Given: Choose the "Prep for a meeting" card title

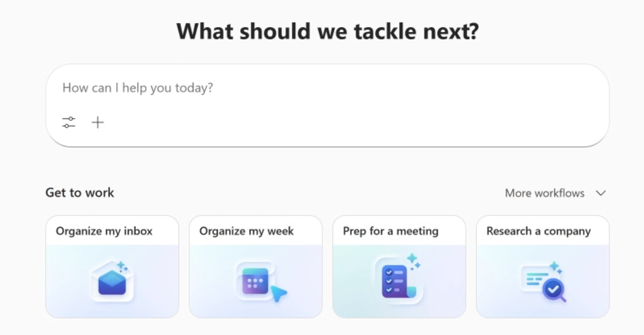Looking at the screenshot, I should pos(390,231).
